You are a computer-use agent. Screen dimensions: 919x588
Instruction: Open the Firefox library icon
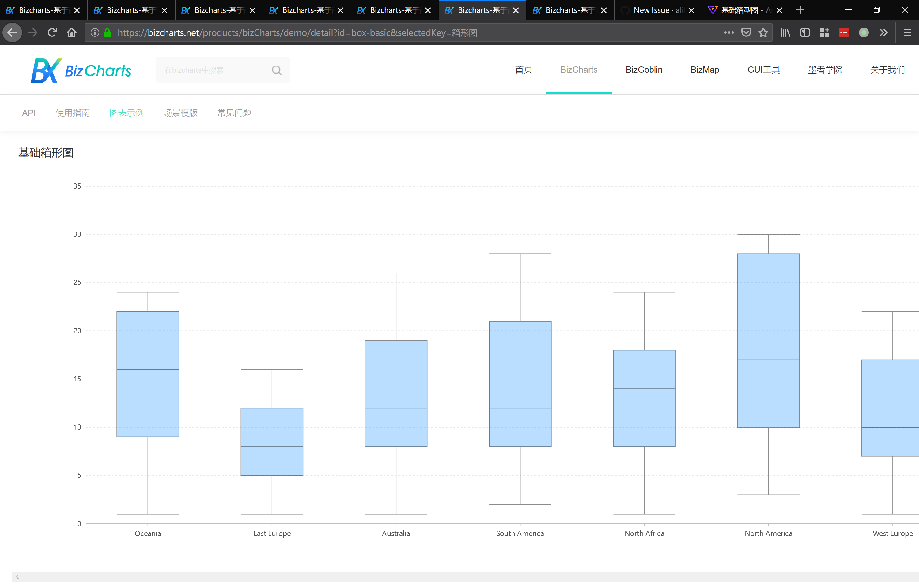(x=785, y=32)
